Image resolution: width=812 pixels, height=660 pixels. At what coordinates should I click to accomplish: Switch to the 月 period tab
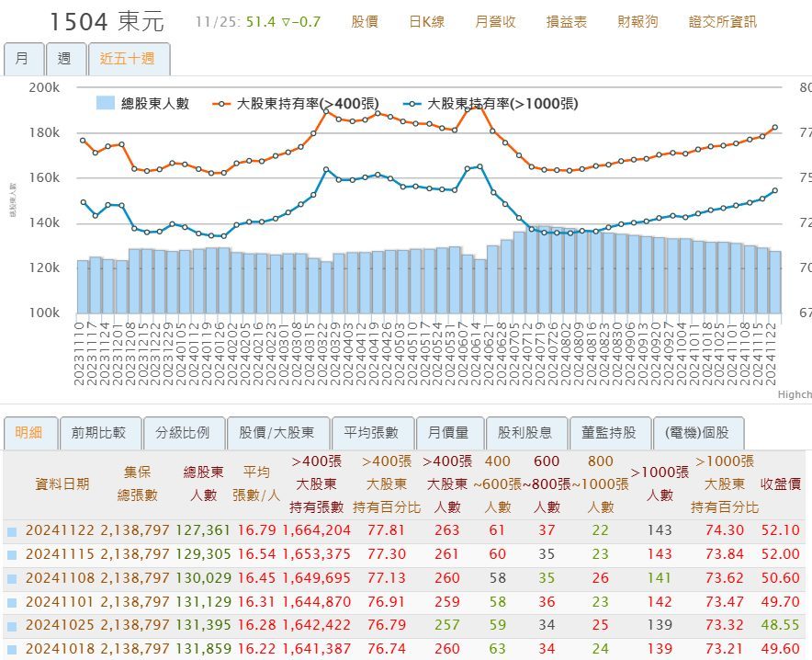(x=23, y=59)
